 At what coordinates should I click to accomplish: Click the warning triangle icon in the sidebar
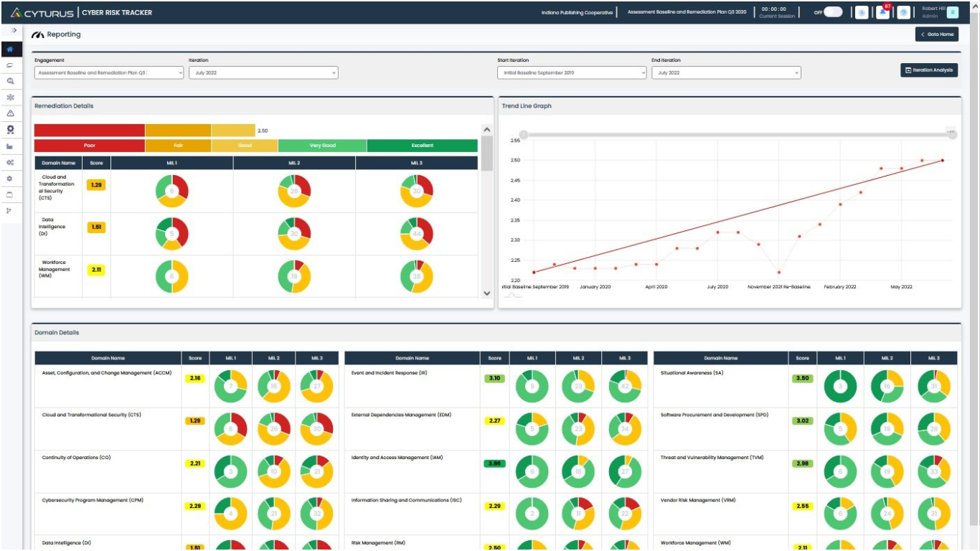point(10,113)
